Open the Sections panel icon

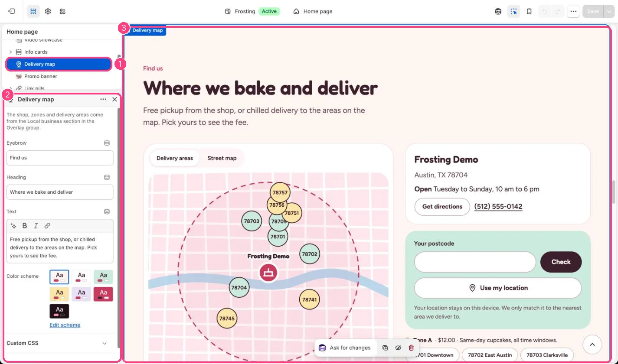[x=33, y=11]
